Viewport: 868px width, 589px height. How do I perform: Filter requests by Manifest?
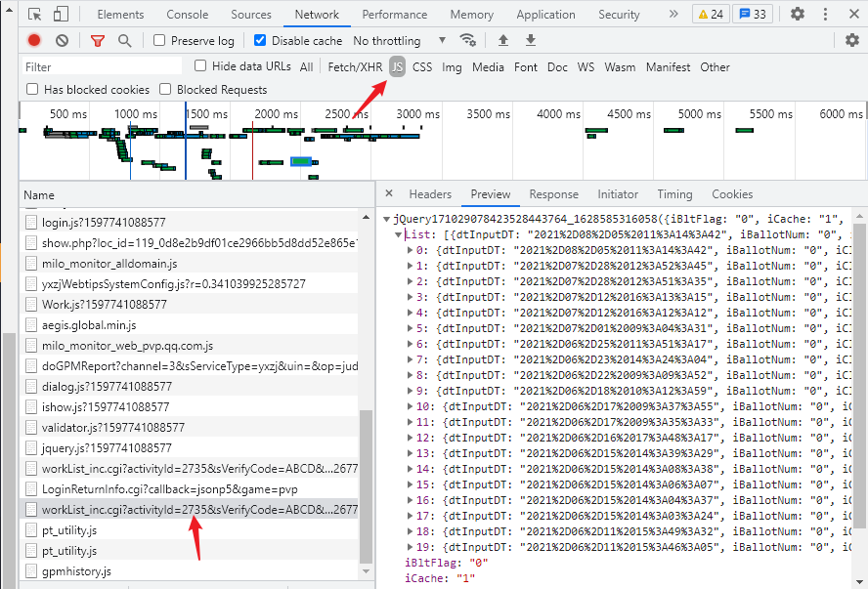[669, 67]
